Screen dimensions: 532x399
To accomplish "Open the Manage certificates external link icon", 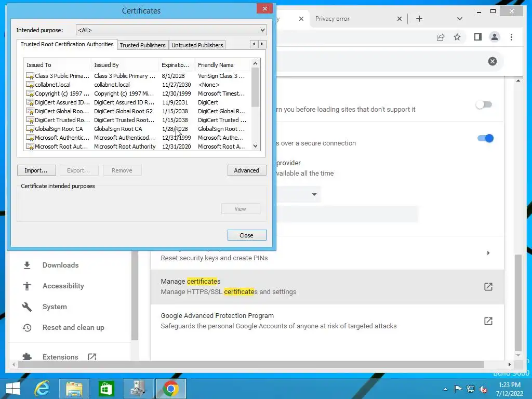I will (x=488, y=287).
